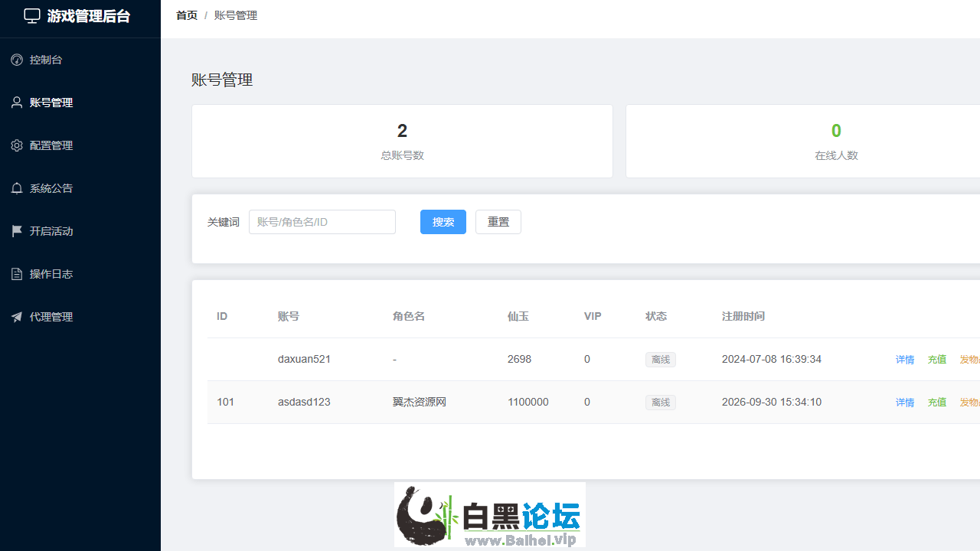Click the account name daxuan521

tap(304, 359)
